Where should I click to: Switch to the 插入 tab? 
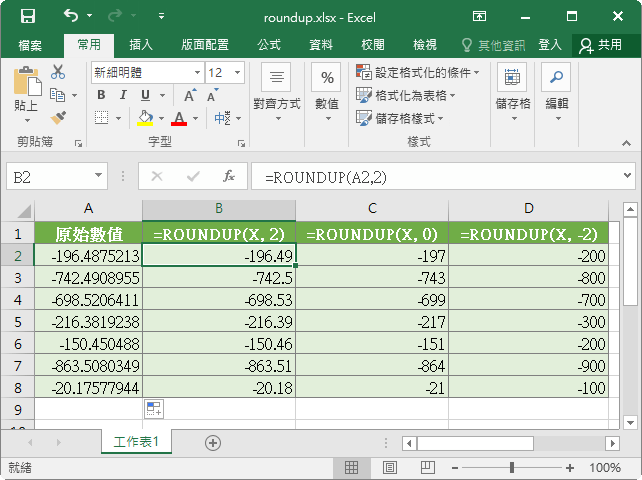pyautogui.click(x=141, y=45)
